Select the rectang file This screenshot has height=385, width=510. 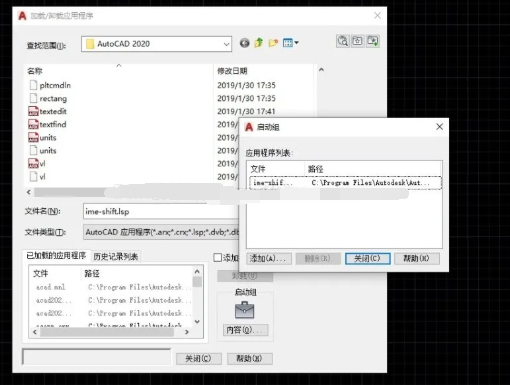[49, 98]
